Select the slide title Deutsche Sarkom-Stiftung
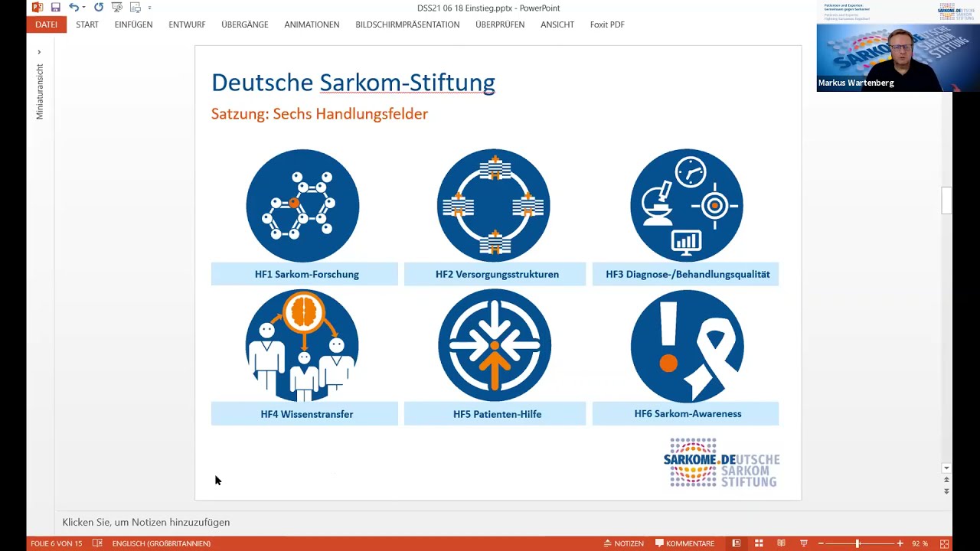Viewport: 980px width, 551px height. click(353, 82)
